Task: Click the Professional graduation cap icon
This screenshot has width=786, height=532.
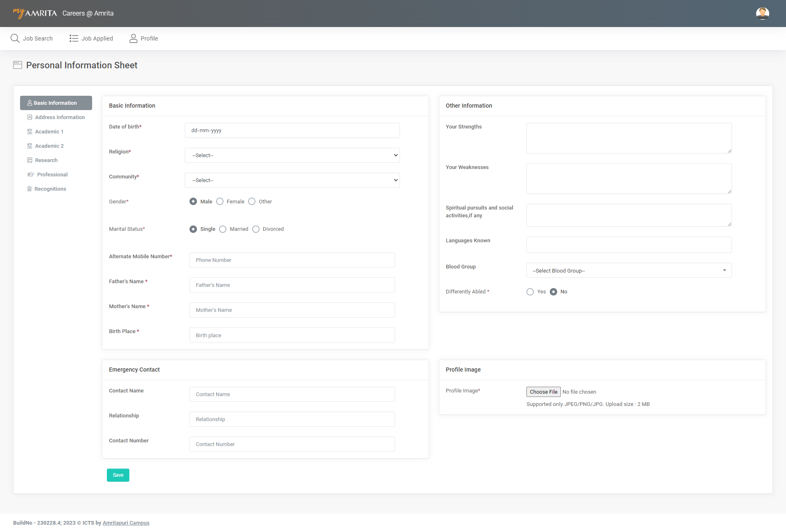Action: tap(30, 175)
